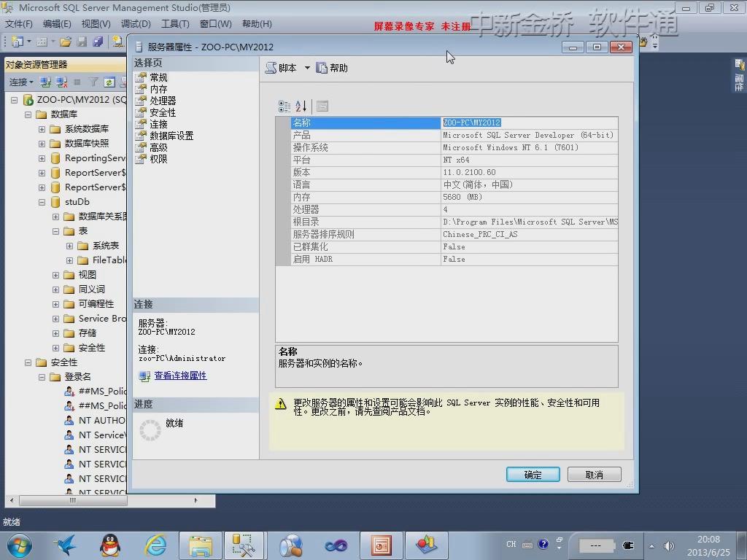Viewport: 747px width, 560px height.
Task: Click the 脚本 button
Action: (282, 68)
